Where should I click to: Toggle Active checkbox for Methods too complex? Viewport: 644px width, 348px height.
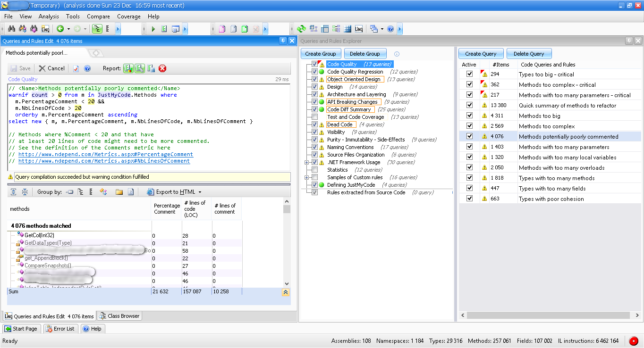[x=469, y=126]
